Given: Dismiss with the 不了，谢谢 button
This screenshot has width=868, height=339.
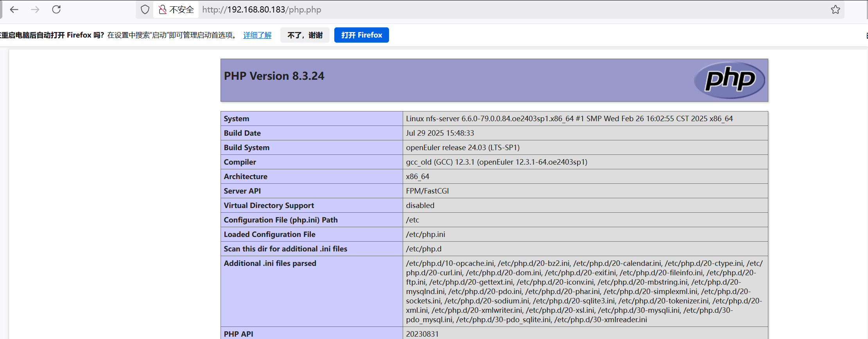Looking at the screenshot, I should (305, 35).
